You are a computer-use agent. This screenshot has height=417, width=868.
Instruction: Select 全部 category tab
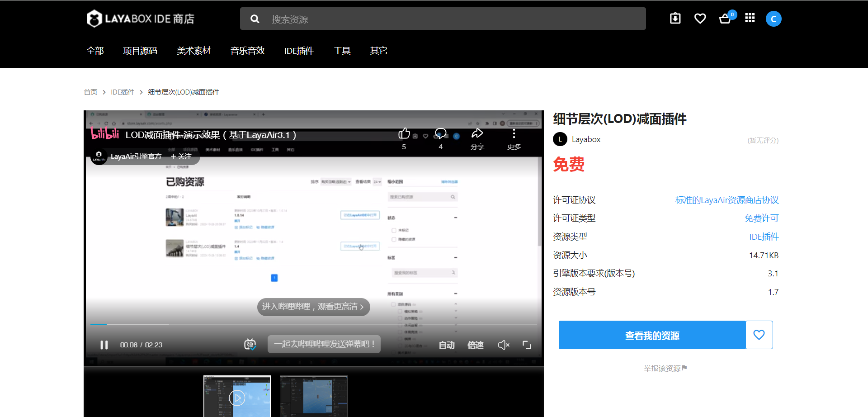(95, 51)
